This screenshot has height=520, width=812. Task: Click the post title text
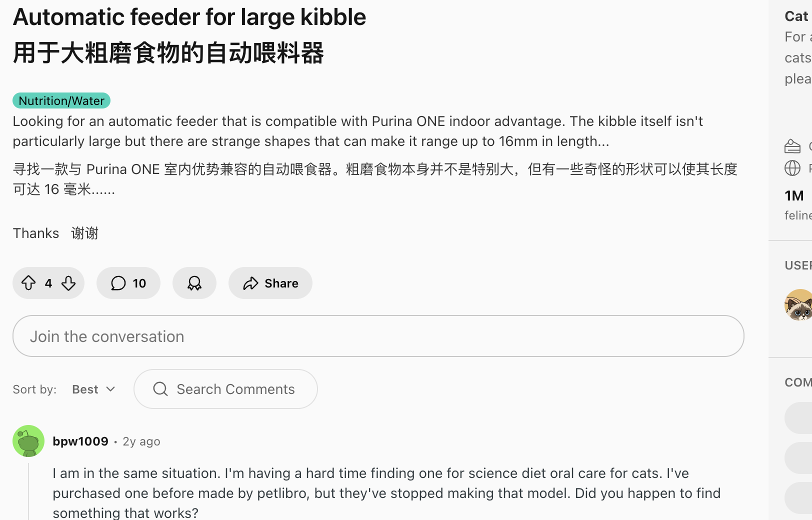[189, 17]
